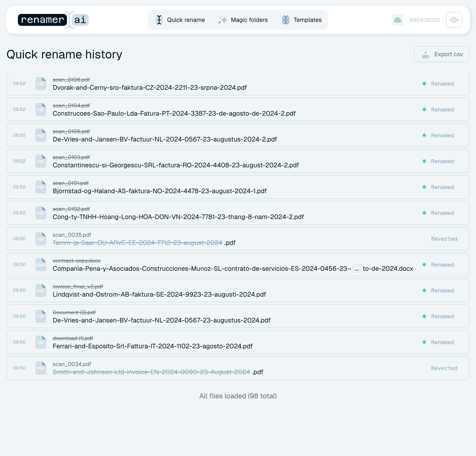Viewport: 476px width, 456px height.
Task: Open the hamburger menu button
Action: point(454,20)
